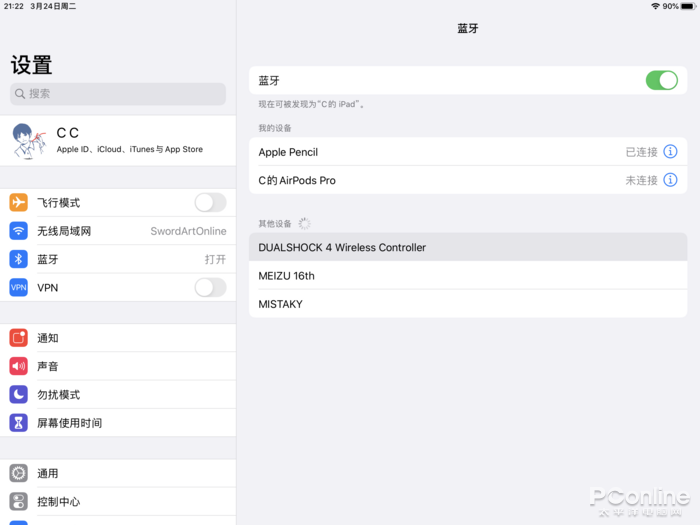This screenshot has width=700, height=525.
Task: Open 无线局域网 settings row
Action: click(x=118, y=231)
